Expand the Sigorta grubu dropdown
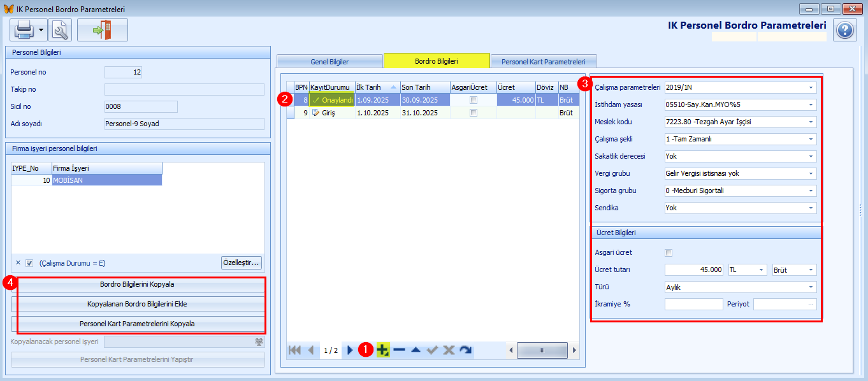Image resolution: width=868 pixels, height=381 pixels. coord(811,190)
